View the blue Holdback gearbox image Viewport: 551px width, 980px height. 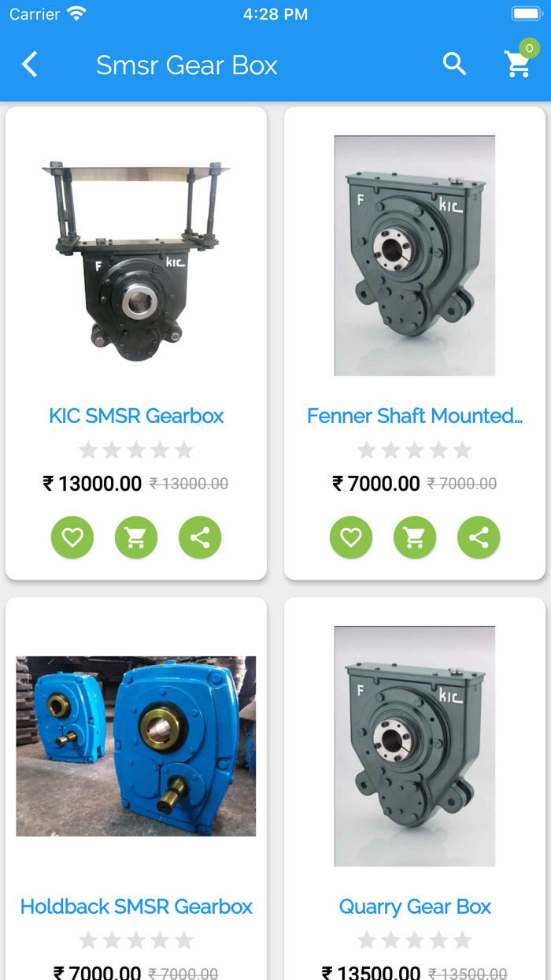click(136, 746)
